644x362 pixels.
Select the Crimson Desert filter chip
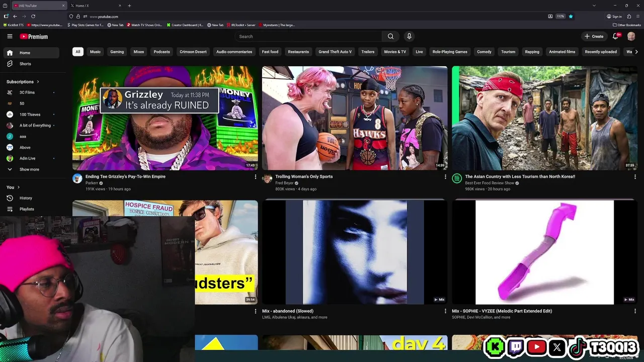pyautogui.click(x=193, y=52)
